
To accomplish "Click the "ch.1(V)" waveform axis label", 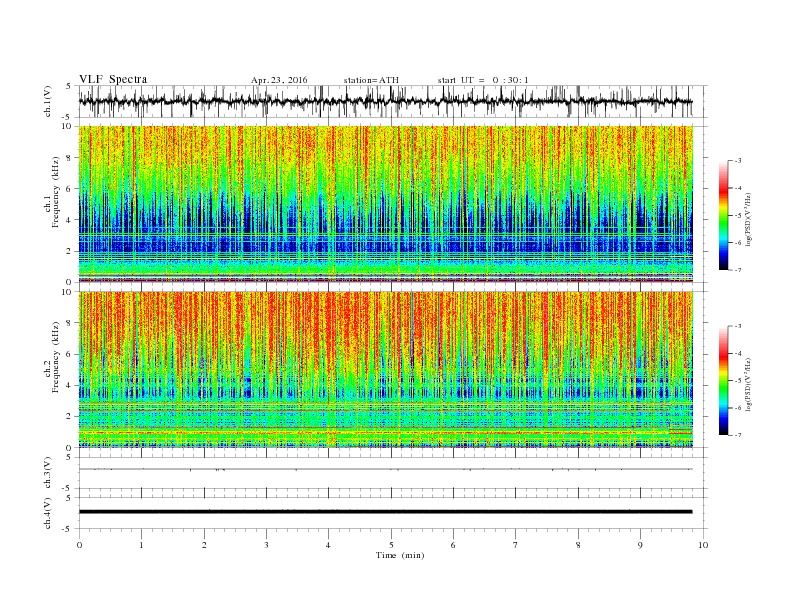I will (x=47, y=101).
